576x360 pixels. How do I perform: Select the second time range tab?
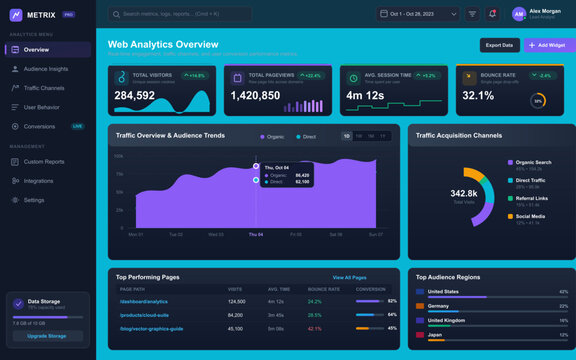tap(359, 136)
